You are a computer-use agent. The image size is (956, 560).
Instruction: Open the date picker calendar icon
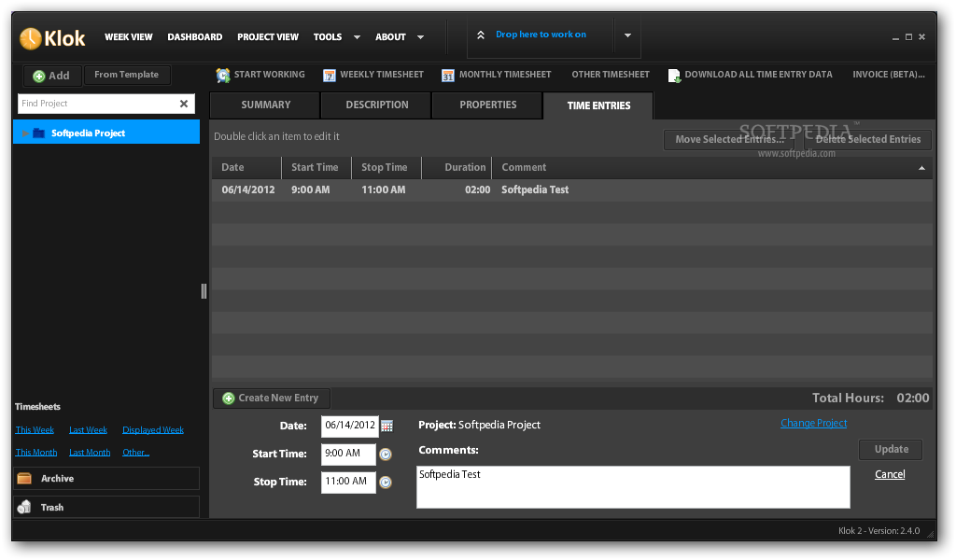387,426
